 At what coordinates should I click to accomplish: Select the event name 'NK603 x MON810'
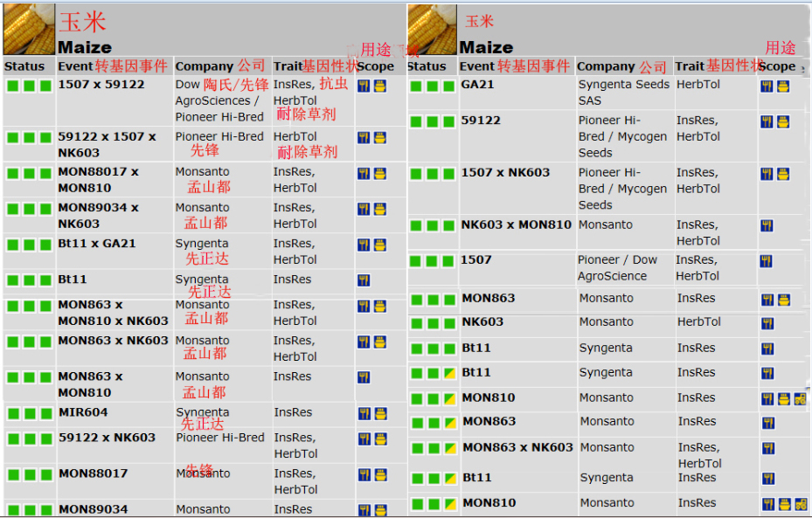[517, 224]
